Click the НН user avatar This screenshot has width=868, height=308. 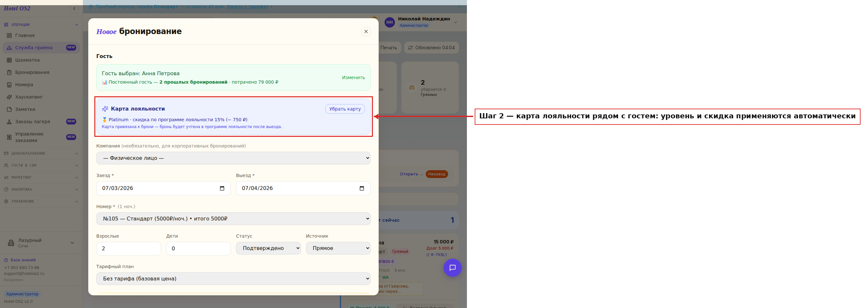point(389,22)
